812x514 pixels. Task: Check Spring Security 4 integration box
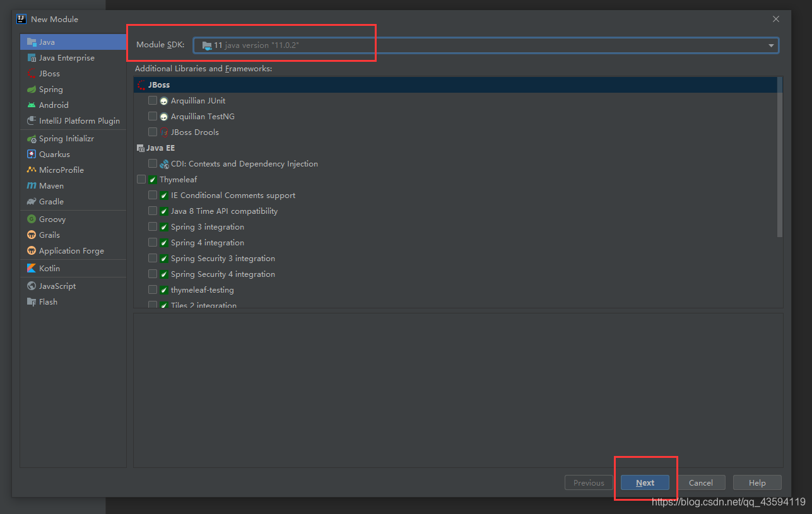click(x=153, y=274)
